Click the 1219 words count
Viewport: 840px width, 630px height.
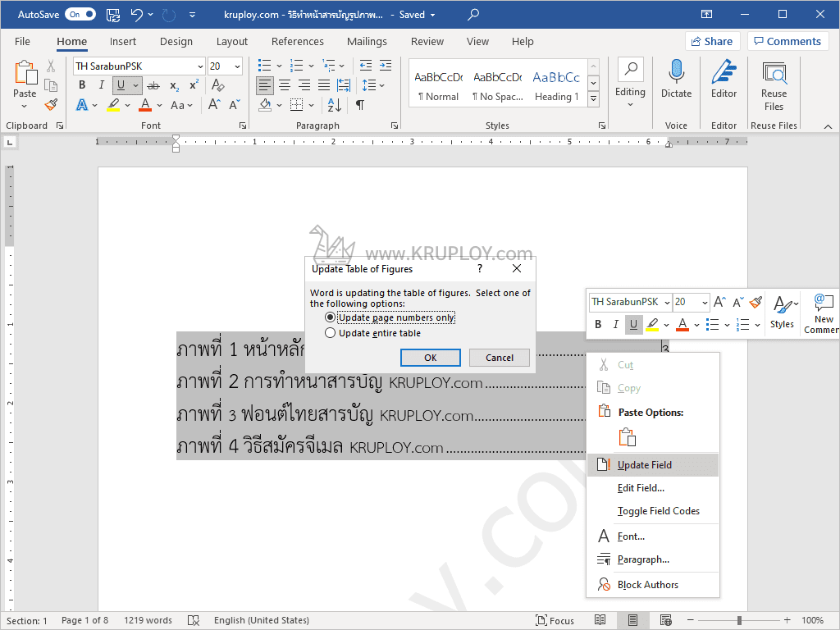pyautogui.click(x=148, y=620)
